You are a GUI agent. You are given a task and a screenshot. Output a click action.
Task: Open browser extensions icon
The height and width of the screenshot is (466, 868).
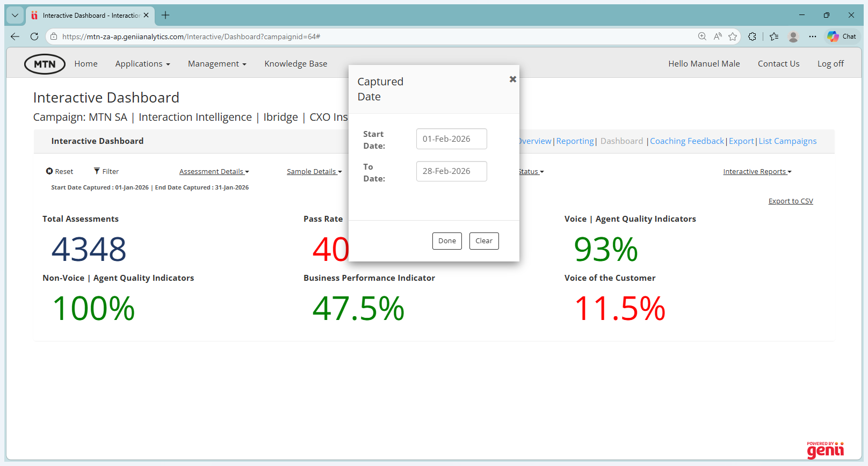pyautogui.click(x=752, y=37)
